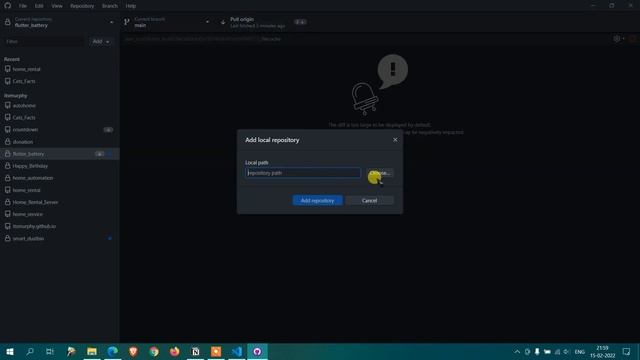640x360 pixels.
Task: Select the flutter_battery repository row
Action: [60, 154]
